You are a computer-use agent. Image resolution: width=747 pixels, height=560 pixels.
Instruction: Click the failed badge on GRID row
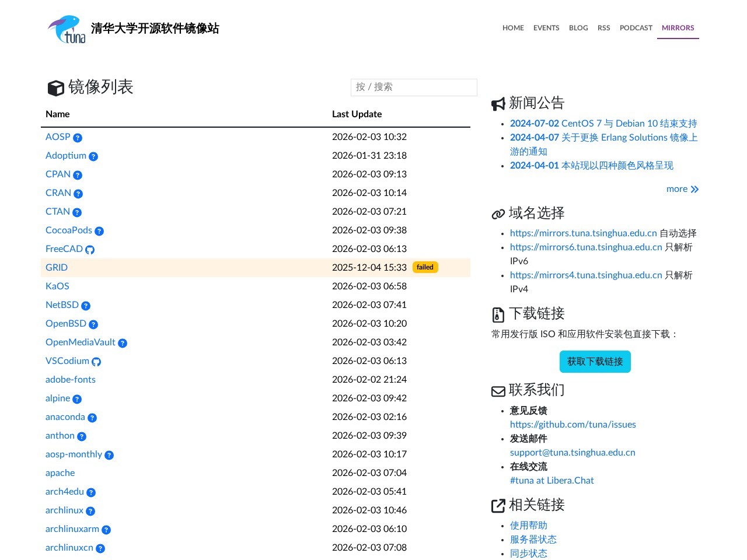(425, 267)
